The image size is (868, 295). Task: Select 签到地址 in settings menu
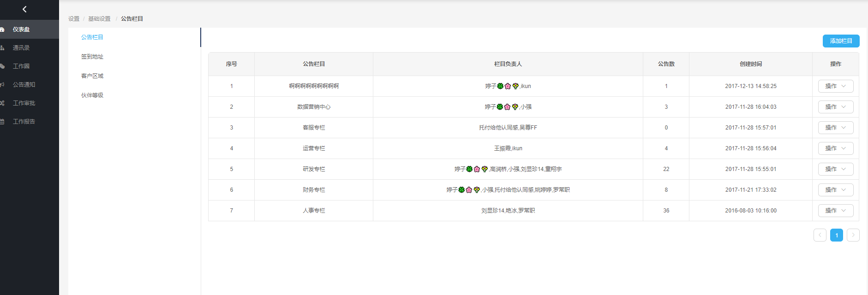[92, 57]
